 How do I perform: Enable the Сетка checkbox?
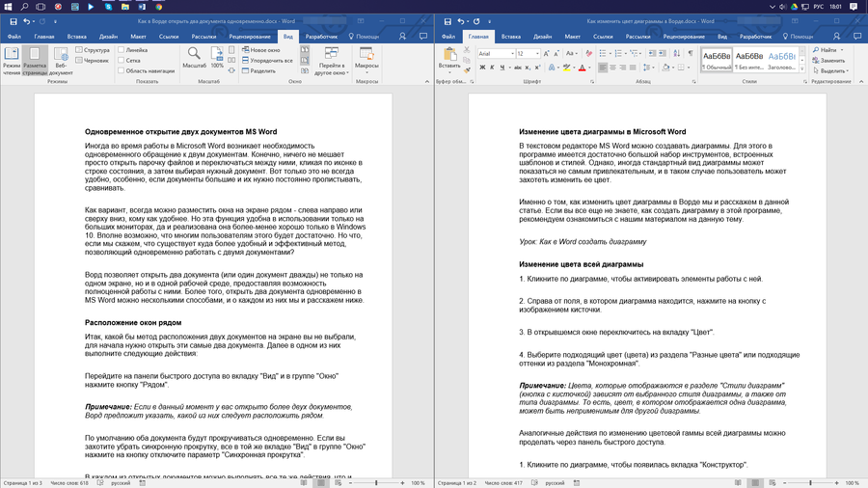[121, 61]
